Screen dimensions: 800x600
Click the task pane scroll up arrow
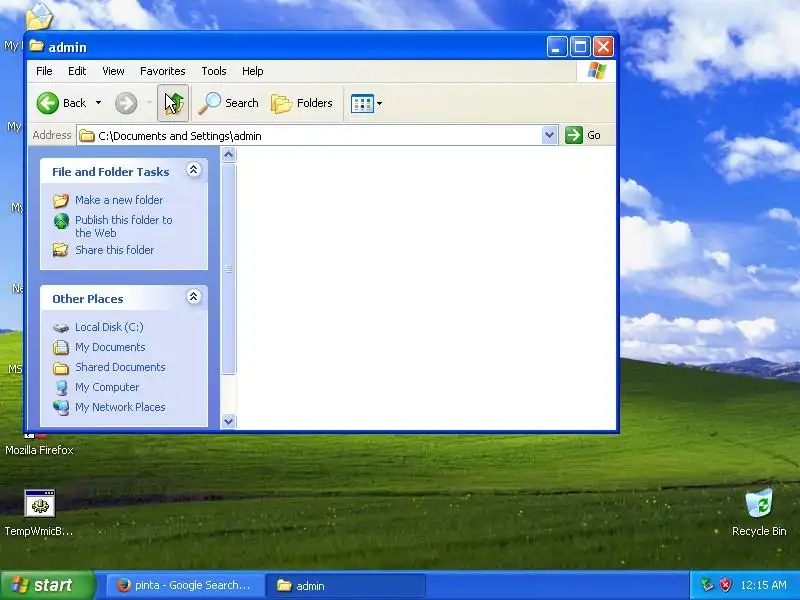pos(229,155)
